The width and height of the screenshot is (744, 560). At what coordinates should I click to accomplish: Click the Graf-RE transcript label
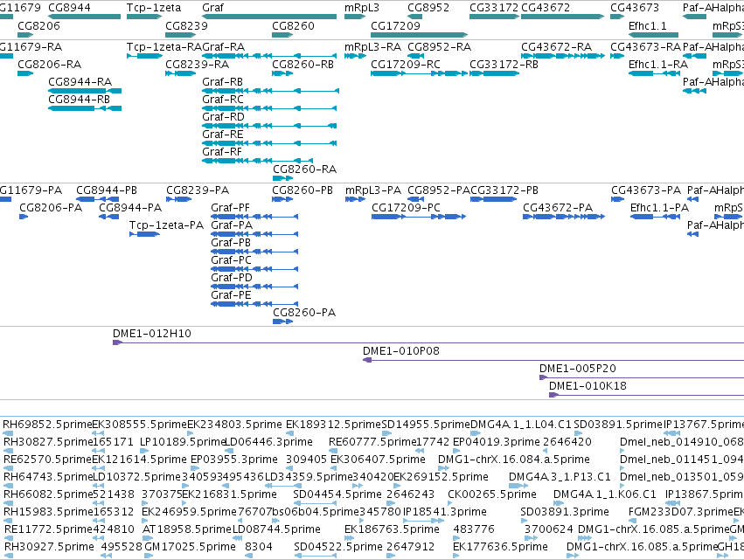point(223,135)
